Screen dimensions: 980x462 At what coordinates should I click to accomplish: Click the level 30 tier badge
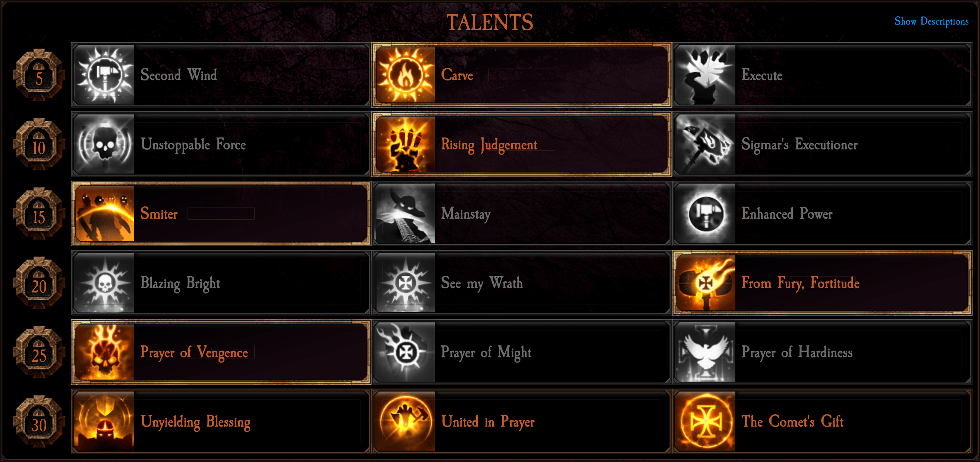pos(39,421)
